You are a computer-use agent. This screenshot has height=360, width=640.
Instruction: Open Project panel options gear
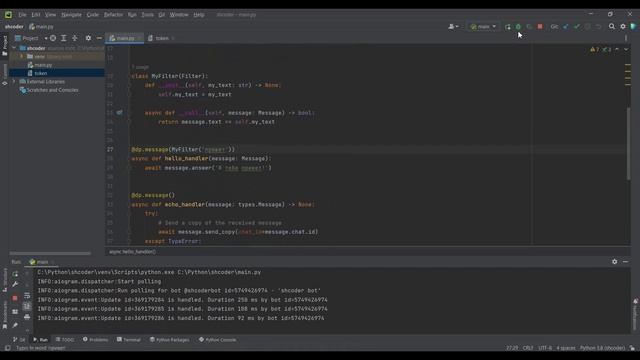pos(88,38)
